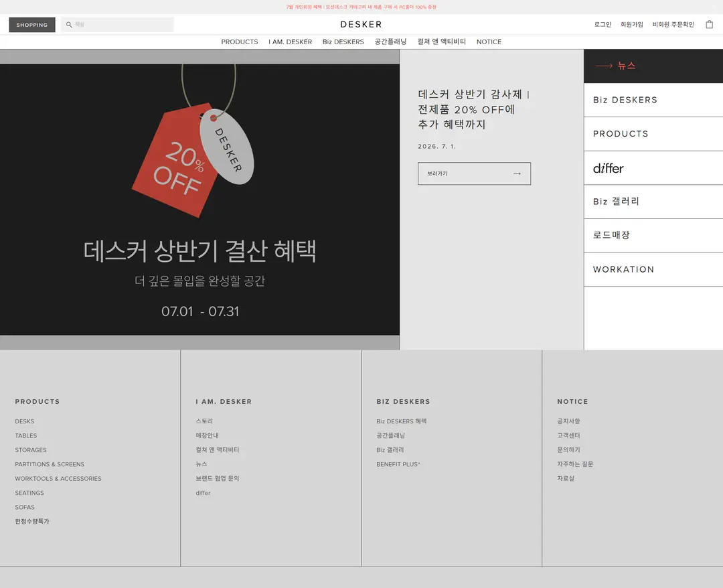The image size is (723, 588).
Task: Click the top promotional banner text
Action: tap(361, 7)
